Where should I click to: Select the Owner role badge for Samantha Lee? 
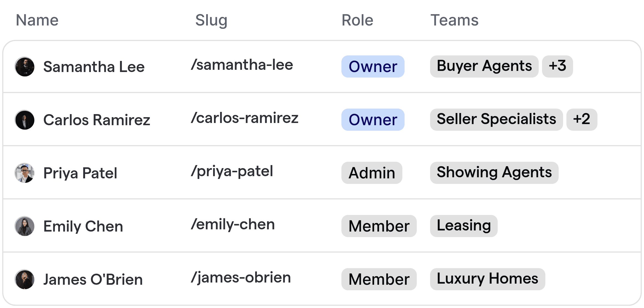coord(373,66)
